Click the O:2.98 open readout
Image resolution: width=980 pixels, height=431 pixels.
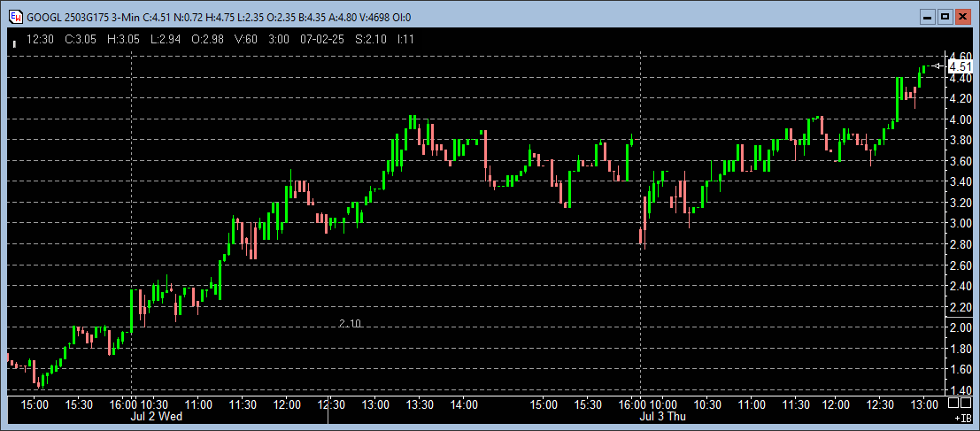click(207, 39)
